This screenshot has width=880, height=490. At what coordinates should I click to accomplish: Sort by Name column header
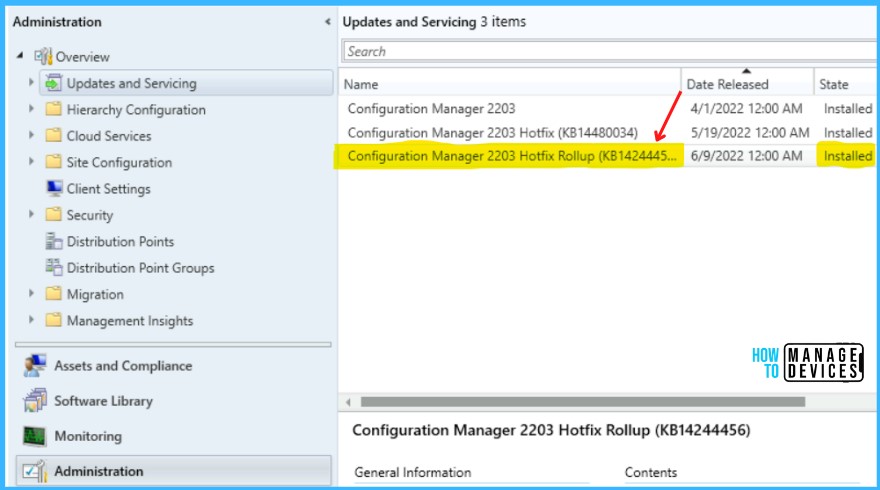click(510, 84)
